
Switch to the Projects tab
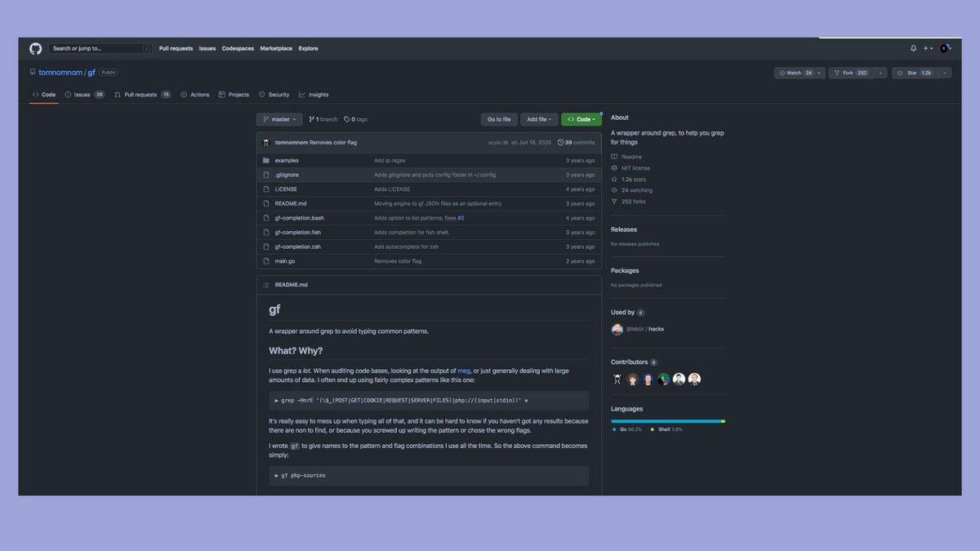[x=234, y=95]
